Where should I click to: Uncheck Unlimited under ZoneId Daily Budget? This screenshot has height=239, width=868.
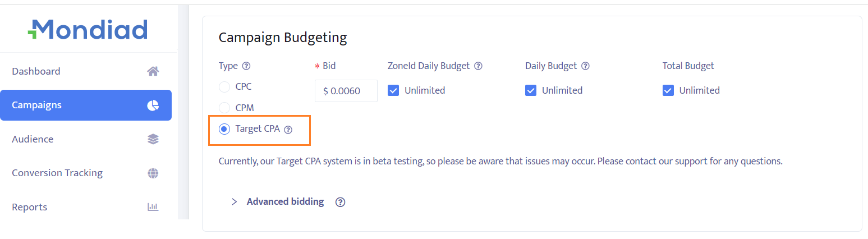tap(393, 90)
